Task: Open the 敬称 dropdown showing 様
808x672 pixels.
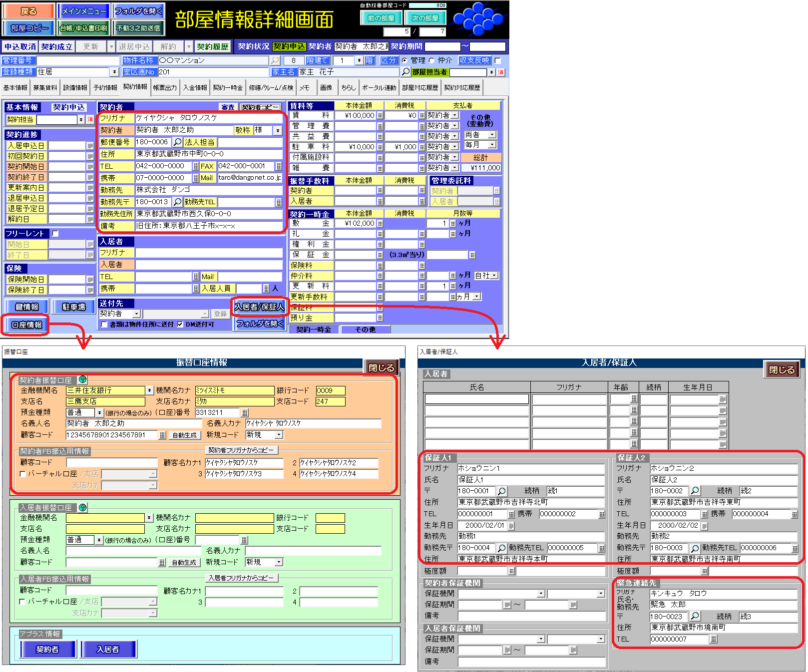Action: click(x=277, y=130)
